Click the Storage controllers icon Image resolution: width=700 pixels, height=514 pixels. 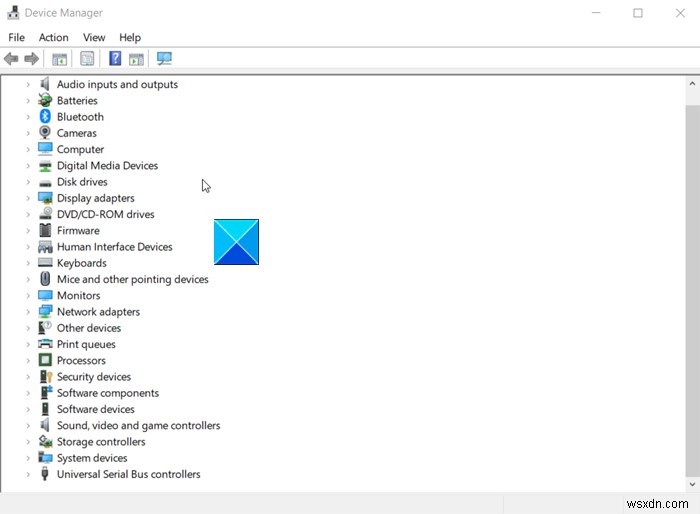[45, 441]
